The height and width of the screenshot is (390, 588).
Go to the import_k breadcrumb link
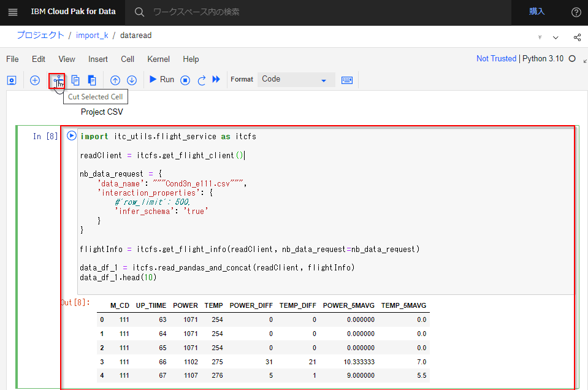(92, 35)
